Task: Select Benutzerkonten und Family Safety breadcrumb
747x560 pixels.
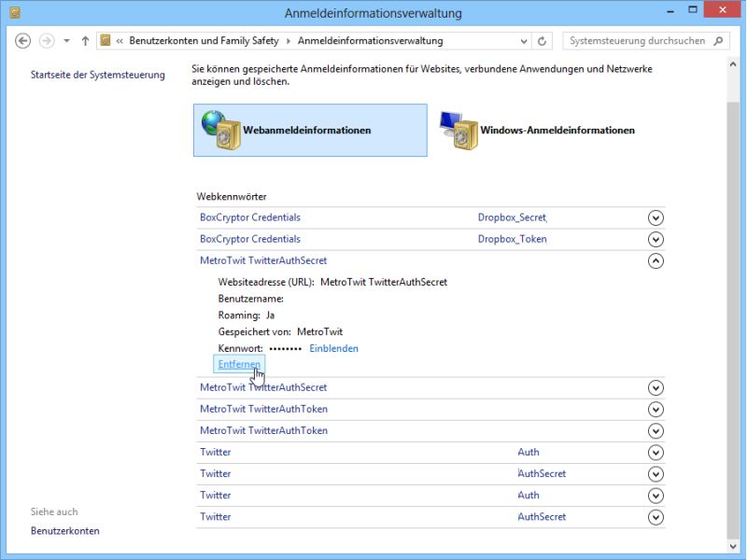Action: [204, 41]
